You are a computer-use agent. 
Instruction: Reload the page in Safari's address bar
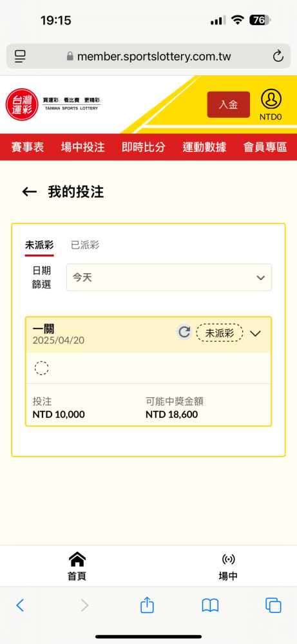click(x=278, y=56)
